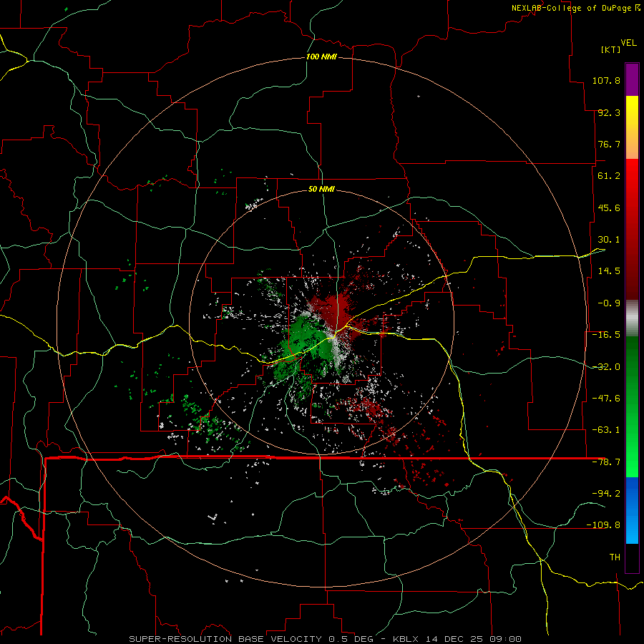Click the 61.2 legend value
Viewport: 644px width, 644px height.
(609, 176)
